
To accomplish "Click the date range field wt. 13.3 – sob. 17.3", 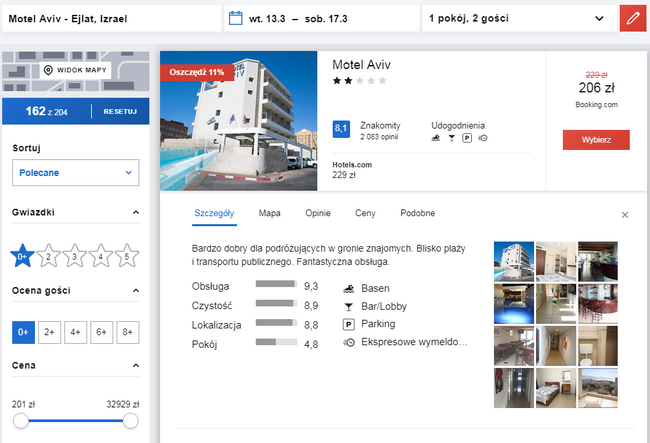I will (x=322, y=18).
